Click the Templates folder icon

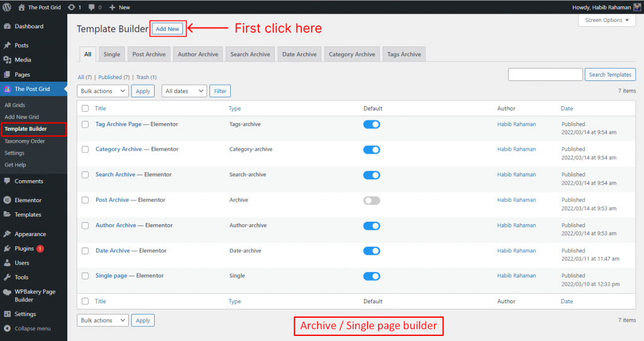(x=7, y=214)
